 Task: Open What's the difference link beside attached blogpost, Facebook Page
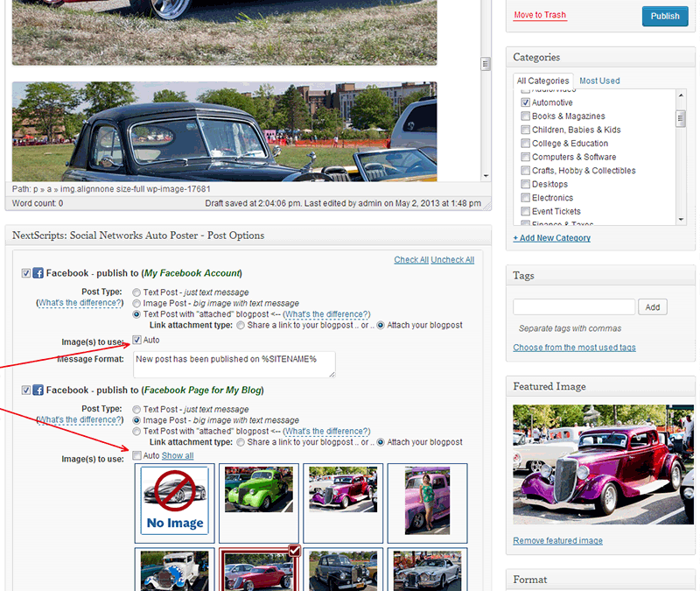click(x=326, y=432)
